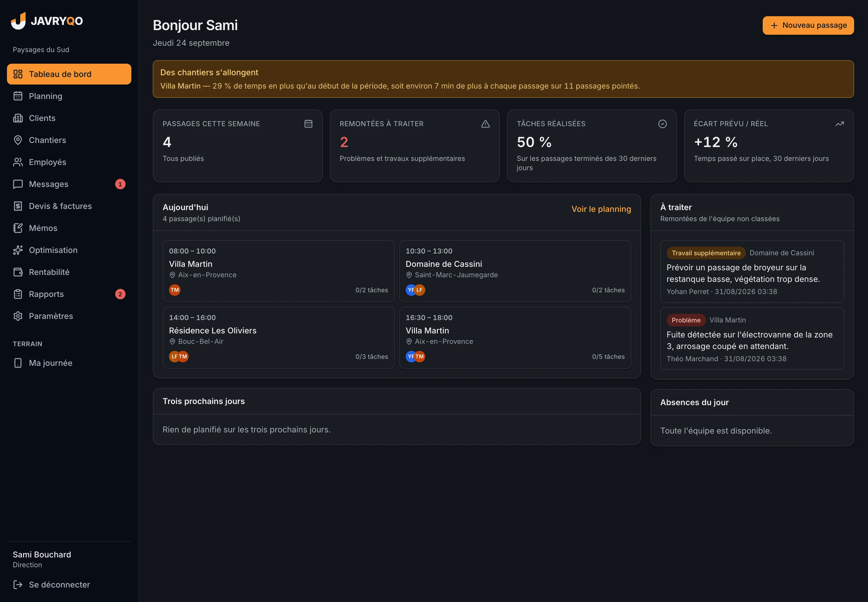Click Rien de planifié sur les trois prochains jours
Screen dimensions: 868x602
point(246,429)
